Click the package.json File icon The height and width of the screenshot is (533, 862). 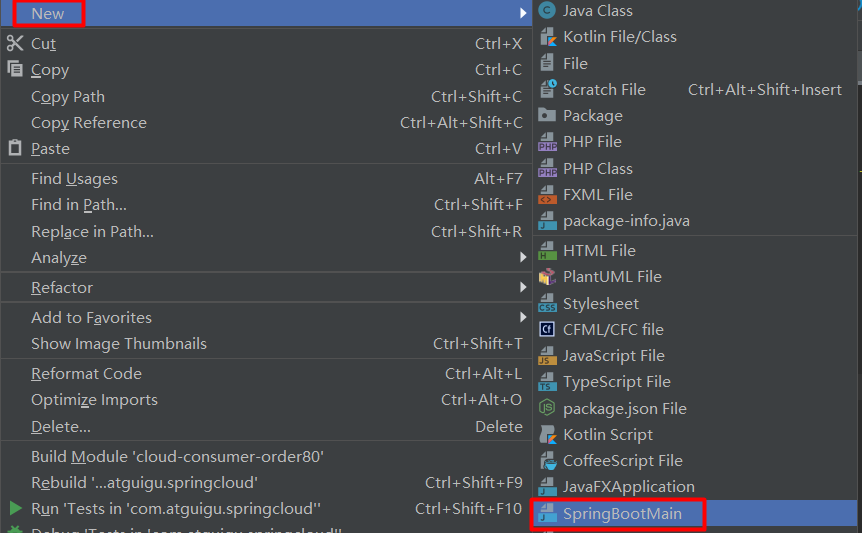tap(547, 408)
